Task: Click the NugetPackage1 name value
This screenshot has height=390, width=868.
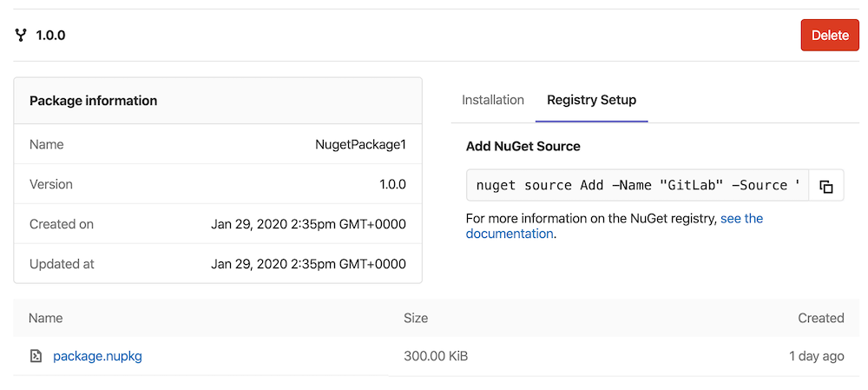Action: 360,144
